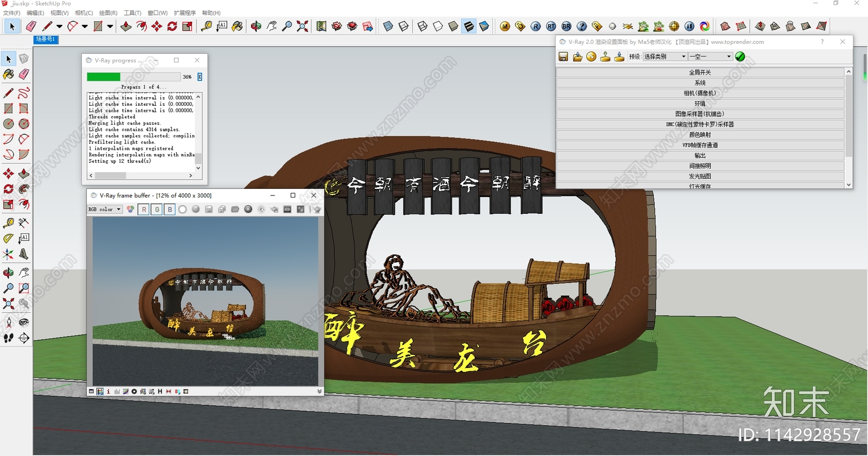This screenshot has width=868, height=456.
Task: Select the arrow Select tool in top toolbar
Action: [12, 26]
